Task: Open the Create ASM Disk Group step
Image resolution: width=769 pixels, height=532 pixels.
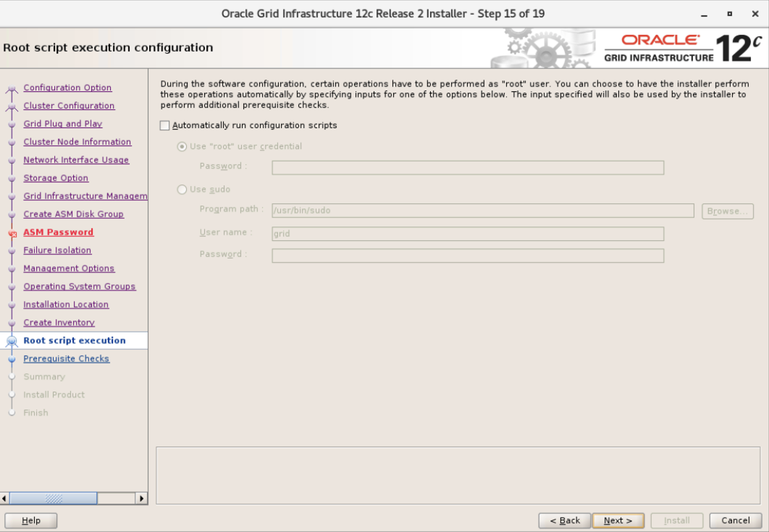Action: (74, 214)
